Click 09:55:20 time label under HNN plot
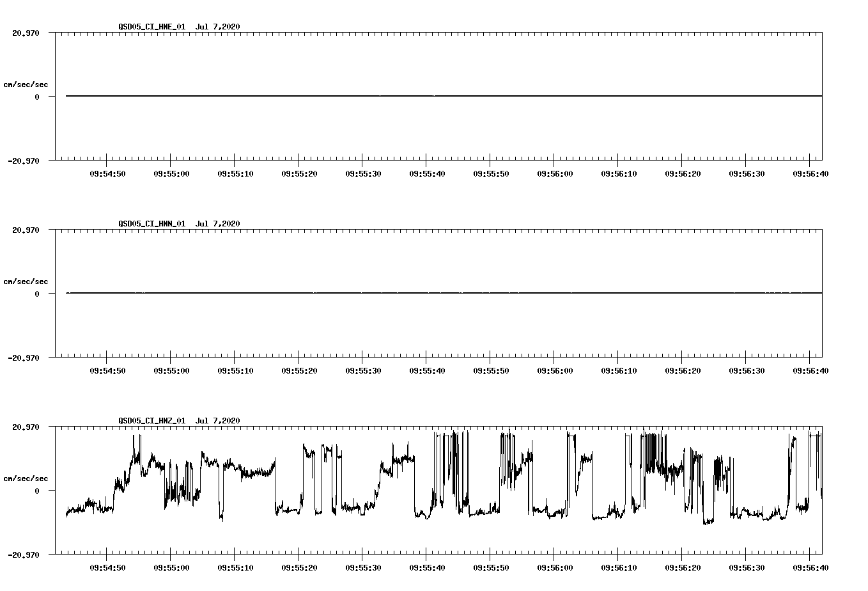The height and width of the screenshot is (591, 868). tap(299, 370)
